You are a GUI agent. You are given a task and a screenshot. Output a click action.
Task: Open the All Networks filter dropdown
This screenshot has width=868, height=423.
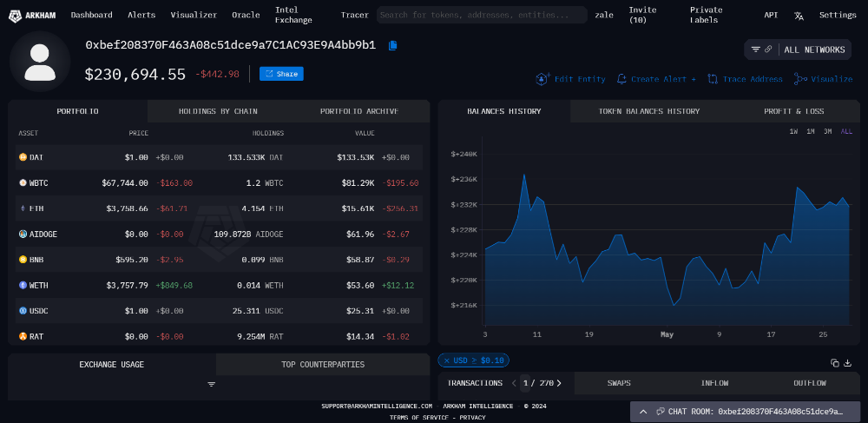click(x=798, y=50)
